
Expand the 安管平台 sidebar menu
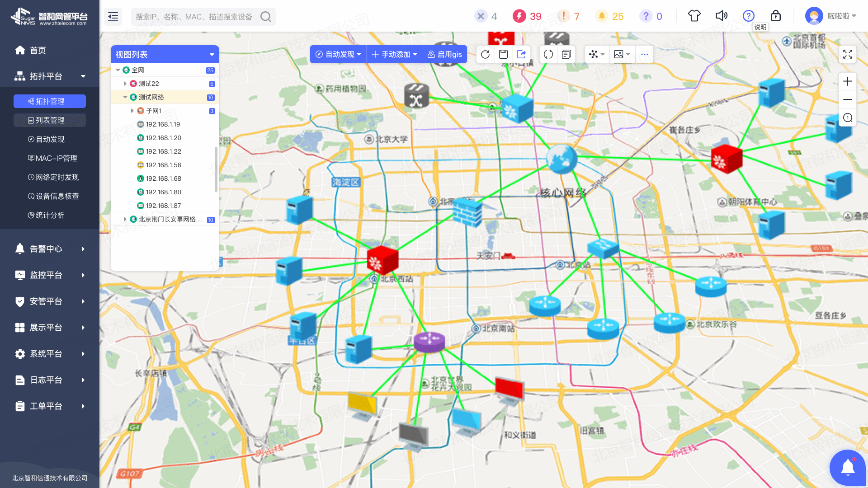pyautogui.click(x=50, y=301)
